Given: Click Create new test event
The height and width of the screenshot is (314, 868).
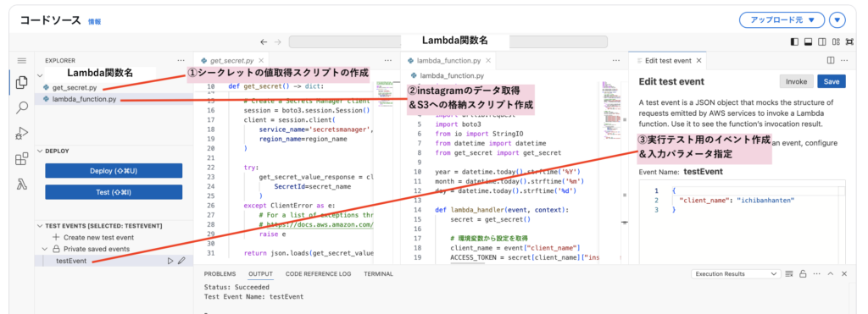Looking at the screenshot, I should pos(98,237).
